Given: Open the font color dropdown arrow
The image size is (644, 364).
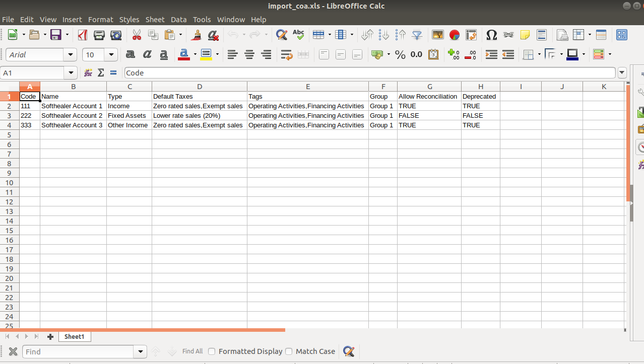Looking at the screenshot, I should click(x=195, y=54).
